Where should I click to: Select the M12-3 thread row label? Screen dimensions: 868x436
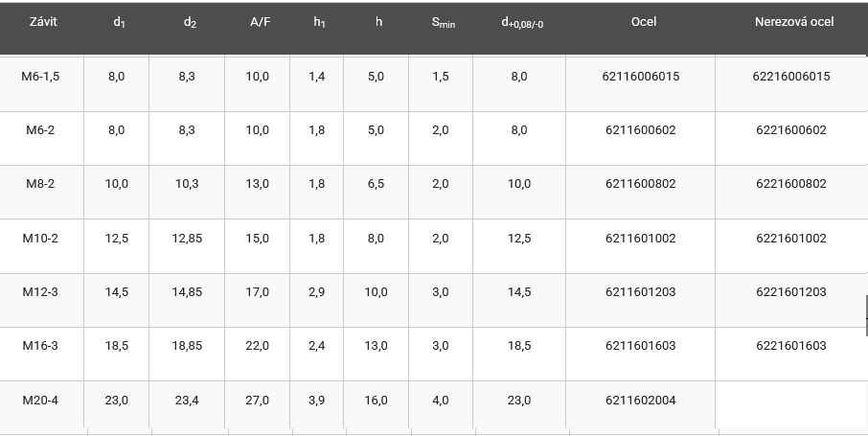(41, 292)
